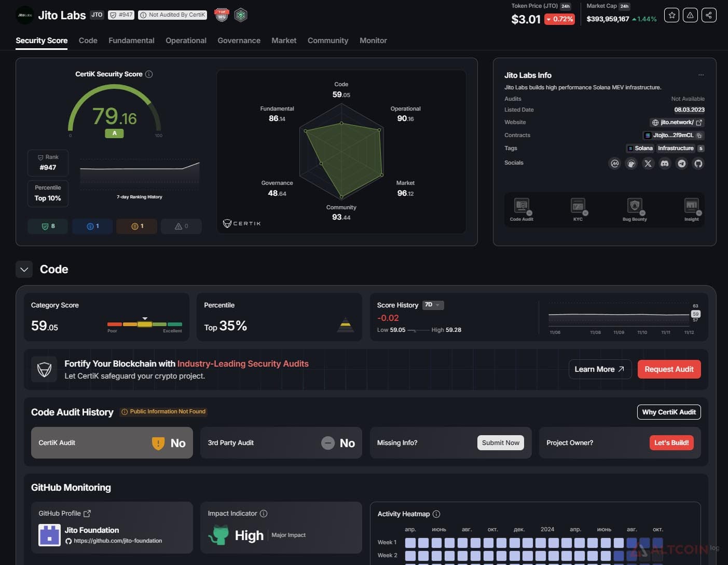This screenshot has width=728, height=565.
Task: Click the 3rd Party Audit No card
Action: [x=281, y=442]
